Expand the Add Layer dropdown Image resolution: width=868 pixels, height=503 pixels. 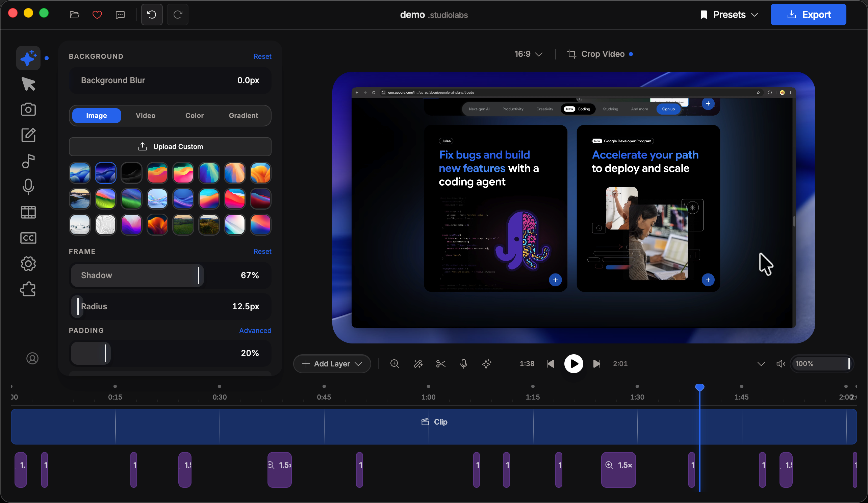332,364
